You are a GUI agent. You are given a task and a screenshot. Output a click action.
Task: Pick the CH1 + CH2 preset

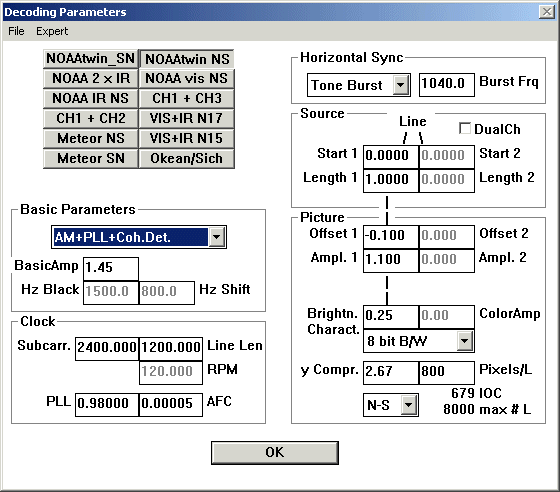click(x=91, y=119)
